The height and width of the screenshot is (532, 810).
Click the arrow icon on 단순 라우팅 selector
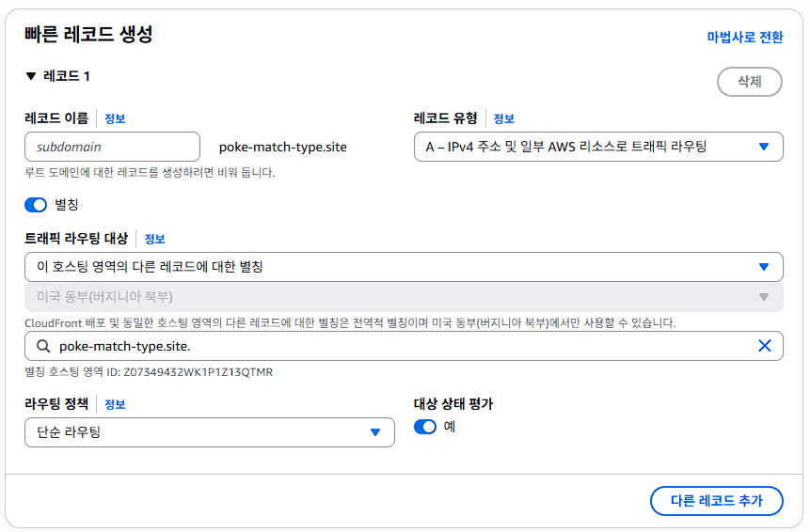click(x=375, y=432)
